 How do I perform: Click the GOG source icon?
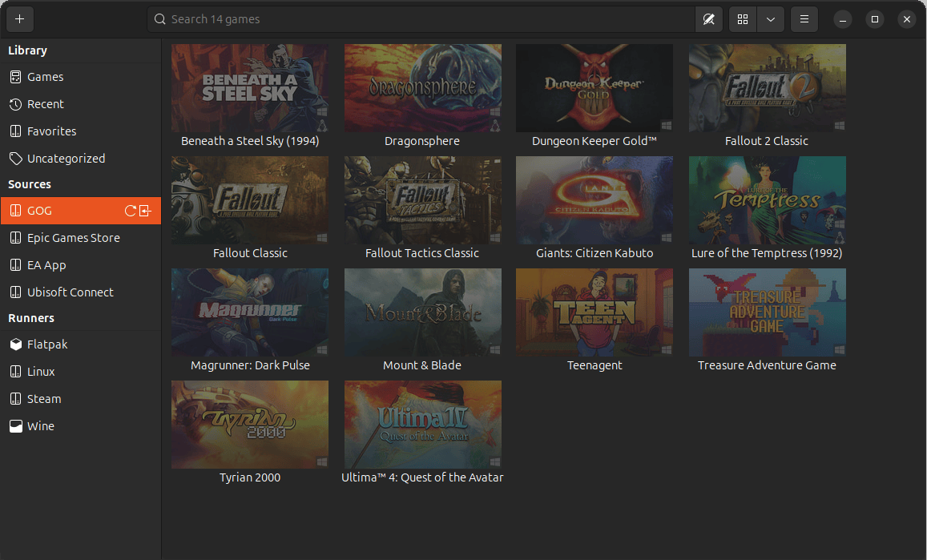tap(15, 211)
